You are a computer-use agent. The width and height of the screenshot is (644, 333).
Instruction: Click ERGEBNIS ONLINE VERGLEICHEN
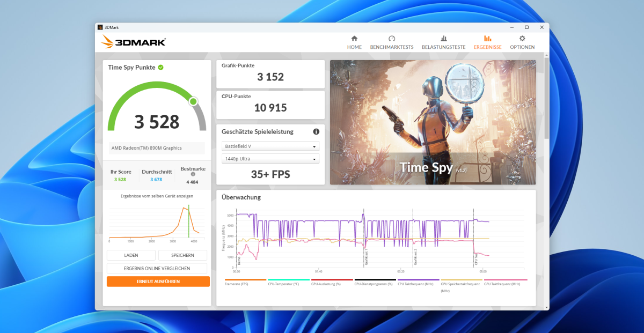(157, 268)
